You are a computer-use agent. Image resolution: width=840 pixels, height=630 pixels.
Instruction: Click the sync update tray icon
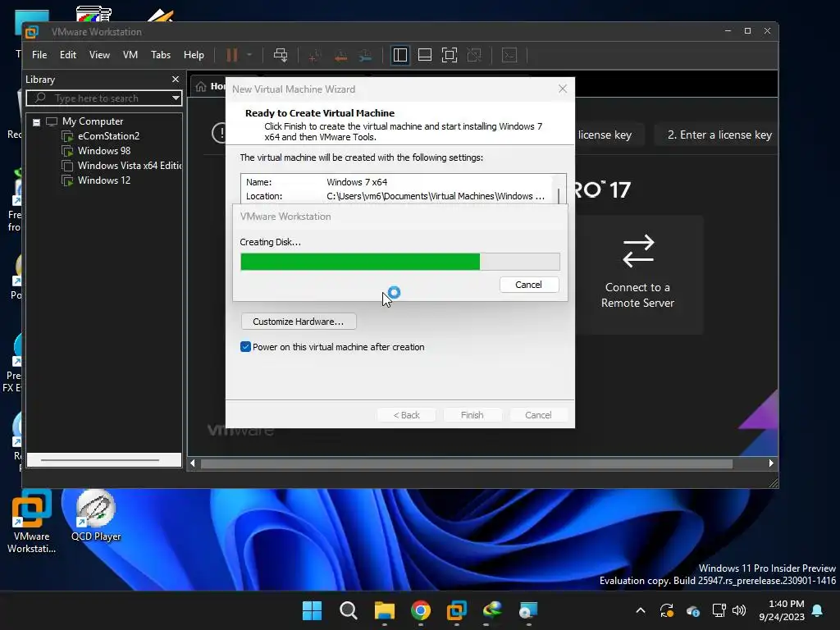666,610
